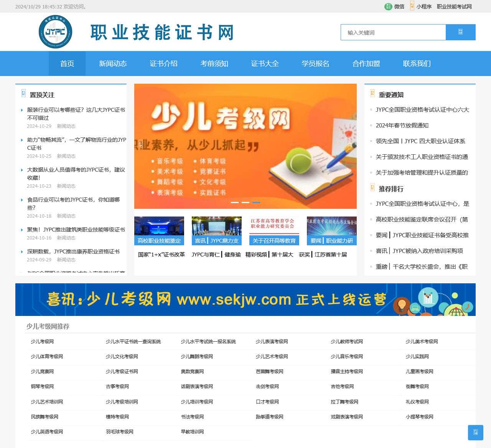Open the 证书介绍 navigation menu
491x448 pixels.
coord(163,63)
